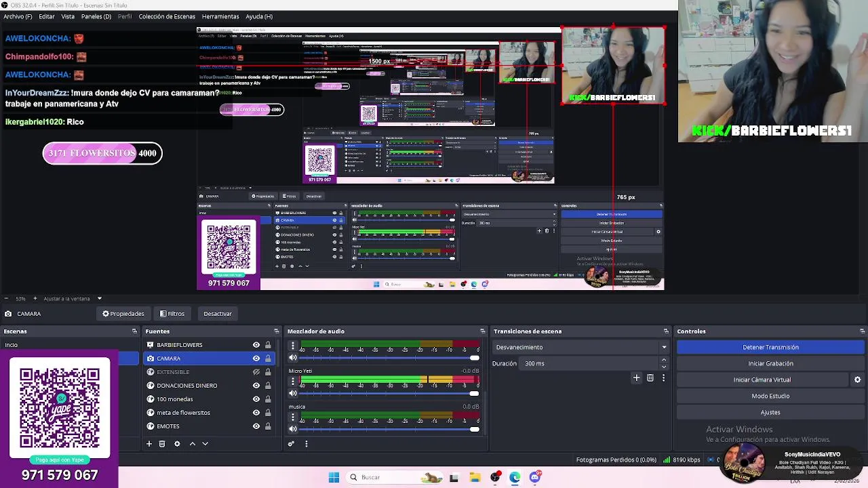Open the musica channel three-dot options
Image resolution: width=868 pixels, height=488 pixels.
click(293, 417)
